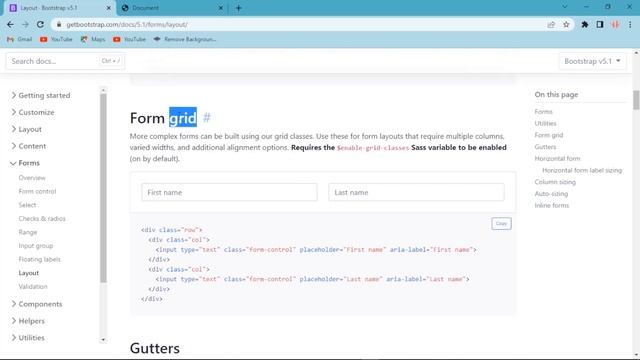Copy the form grid code snippet
Image resolution: width=640 pixels, height=360 pixels.
(x=501, y=224)
